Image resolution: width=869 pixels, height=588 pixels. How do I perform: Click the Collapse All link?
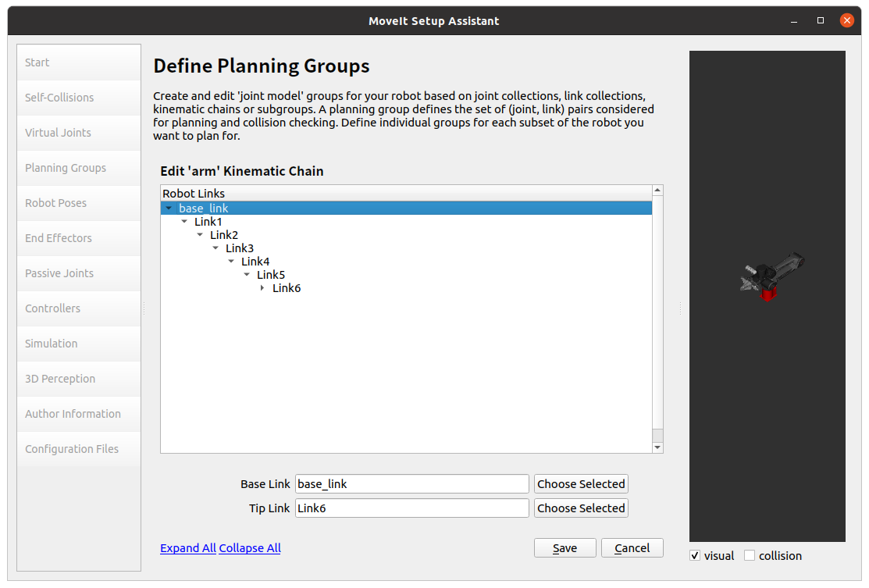(x=250, y=548)
